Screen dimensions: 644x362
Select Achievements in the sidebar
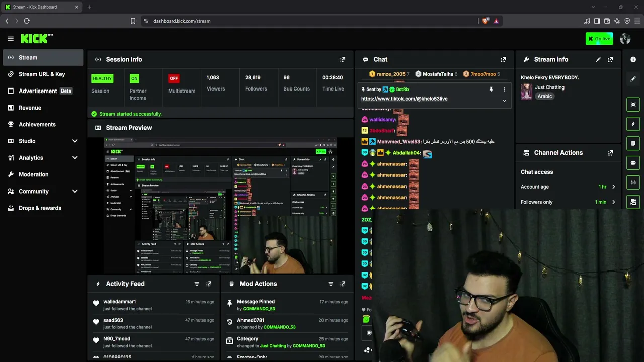[x=43, y=124]
